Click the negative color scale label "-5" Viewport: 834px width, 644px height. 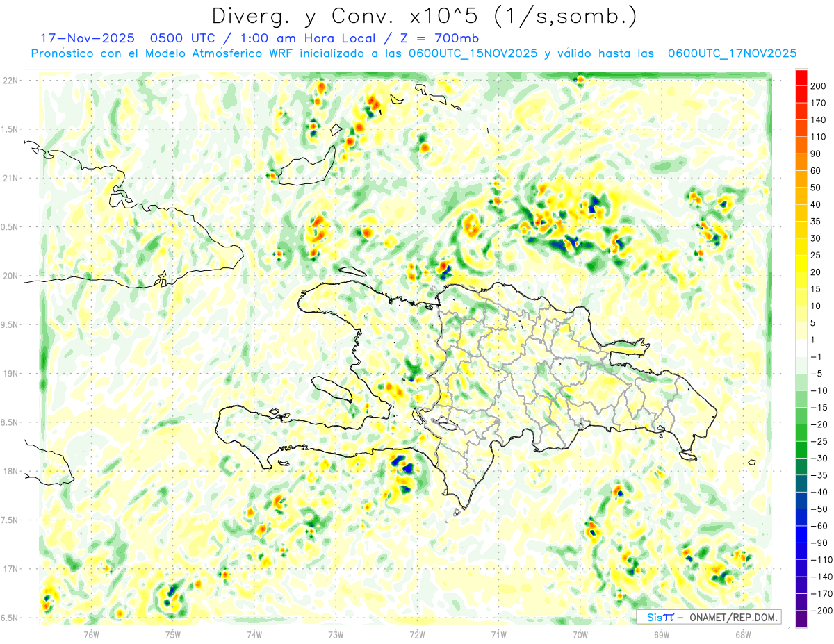(817, 374)
